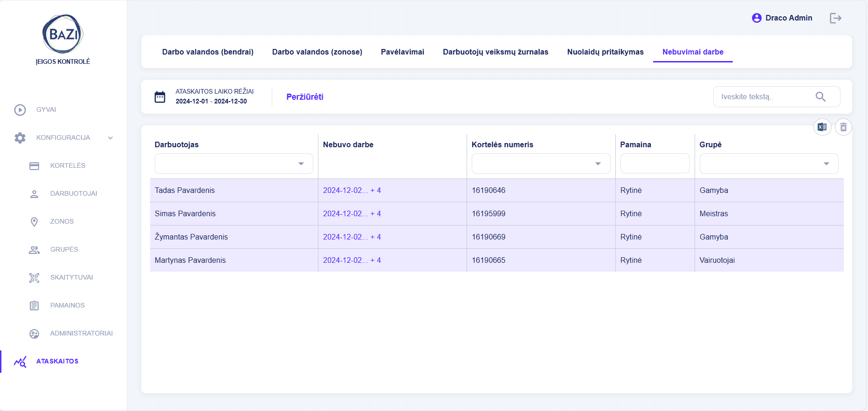Click the Pamainos clipboard icon

pos(34,306)
